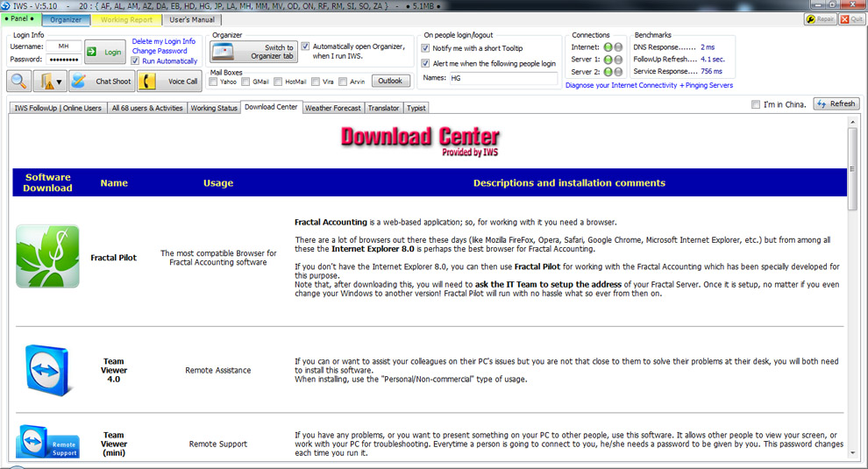Click the scrollbar down arrow
The height and width of the screenshot is (469, 868).
coord(852,453)
